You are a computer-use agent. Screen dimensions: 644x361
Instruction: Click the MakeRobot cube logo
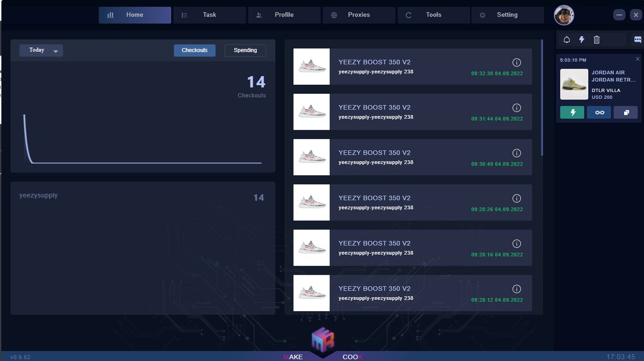click(x=323, y=340)
